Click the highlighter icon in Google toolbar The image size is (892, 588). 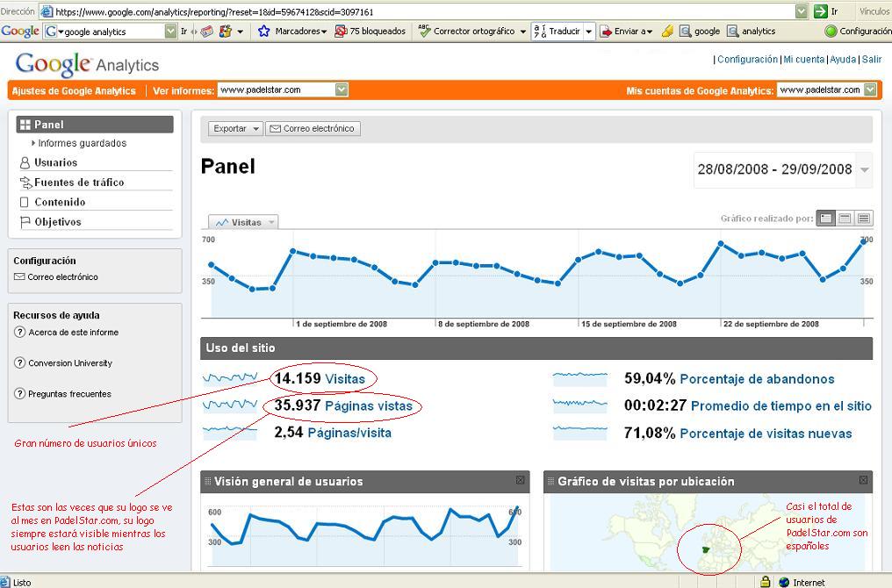(667, 32)
